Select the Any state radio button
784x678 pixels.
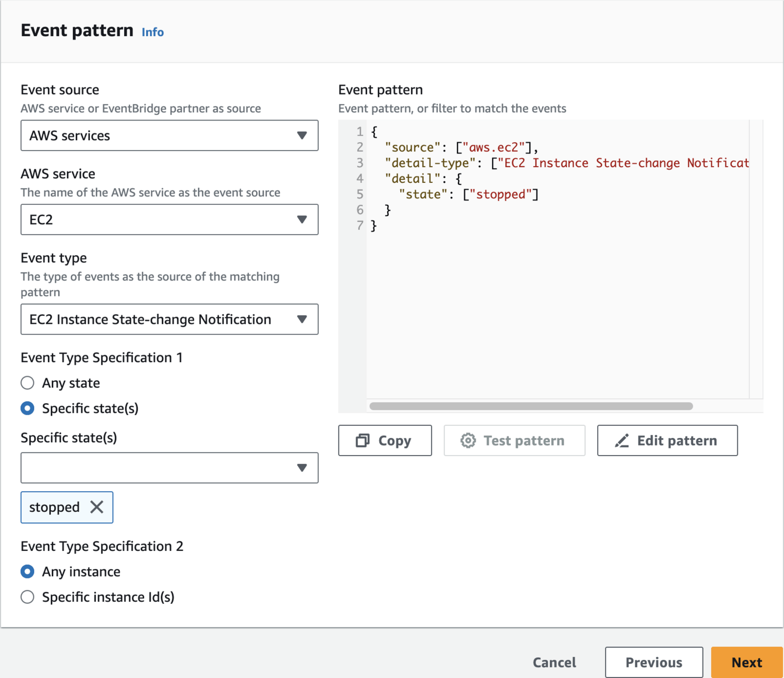click(28, 383)
